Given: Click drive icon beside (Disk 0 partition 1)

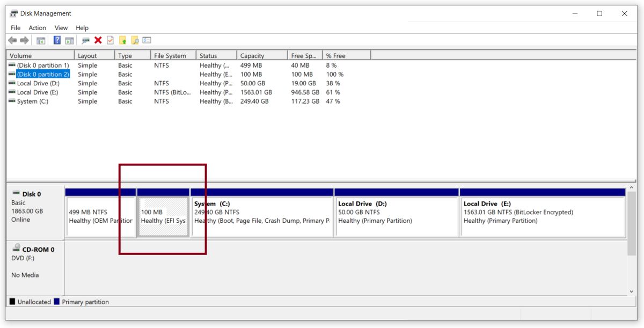Looking at the screenshot, I should [12, 65].
